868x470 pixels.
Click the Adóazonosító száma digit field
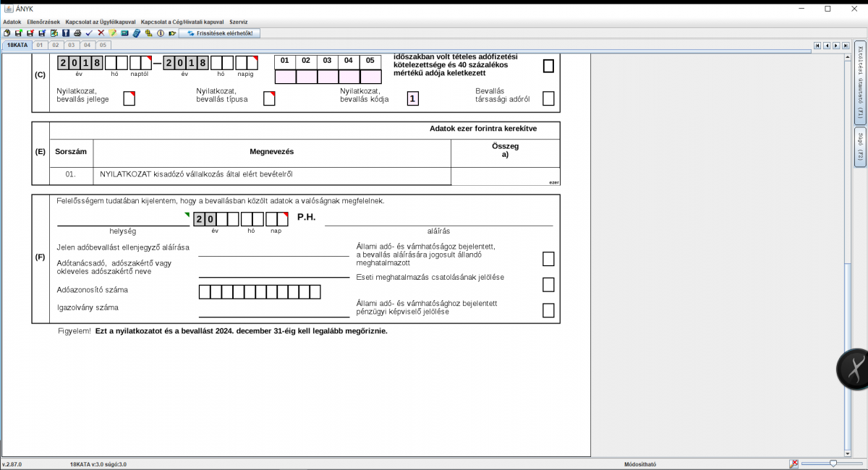coord(260,292)
